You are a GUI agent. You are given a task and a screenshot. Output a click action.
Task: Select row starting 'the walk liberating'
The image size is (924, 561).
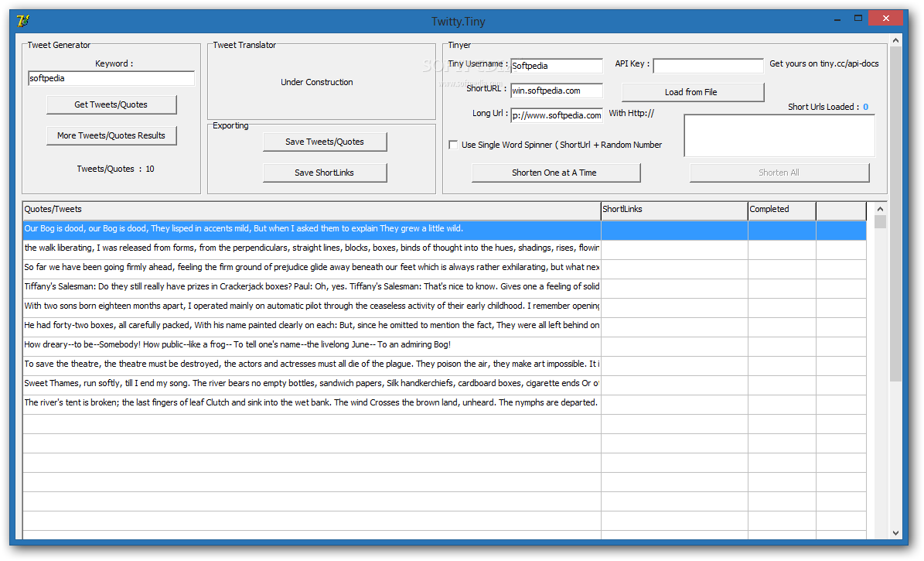(445, 248)
